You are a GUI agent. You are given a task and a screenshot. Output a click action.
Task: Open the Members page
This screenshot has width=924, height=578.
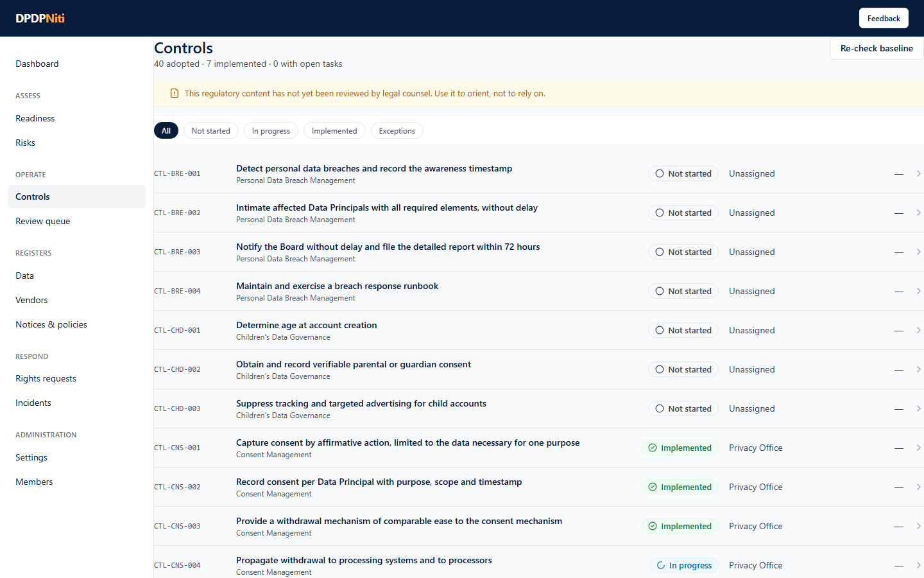[x=76, y=482]
